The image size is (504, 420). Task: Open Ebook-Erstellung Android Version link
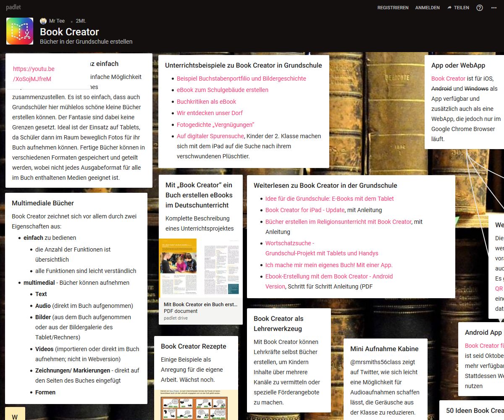[x=329, y=281]
